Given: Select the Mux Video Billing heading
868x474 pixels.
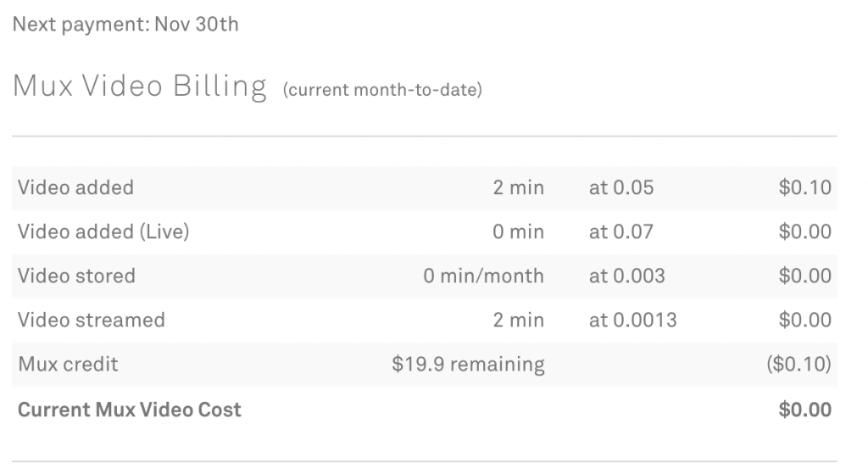Looking at the screenshot, I should point(140,86).
